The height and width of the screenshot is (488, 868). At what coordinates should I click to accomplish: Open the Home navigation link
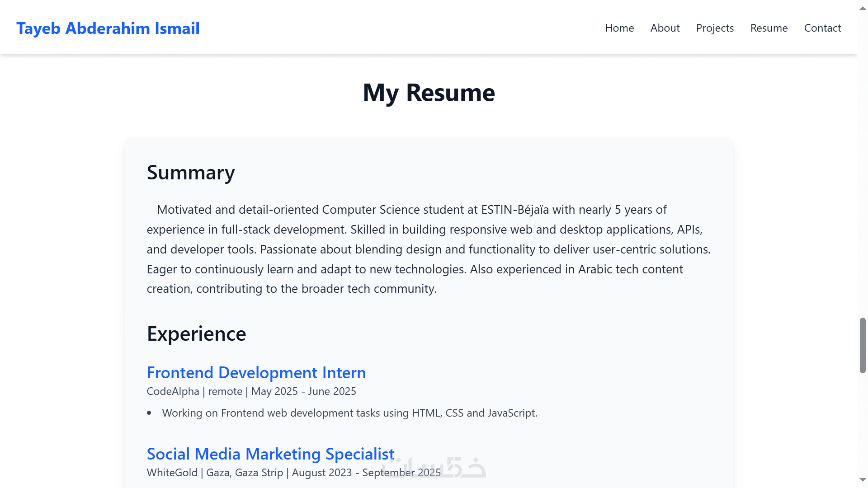pyautogui.click(x=619, y=28)
